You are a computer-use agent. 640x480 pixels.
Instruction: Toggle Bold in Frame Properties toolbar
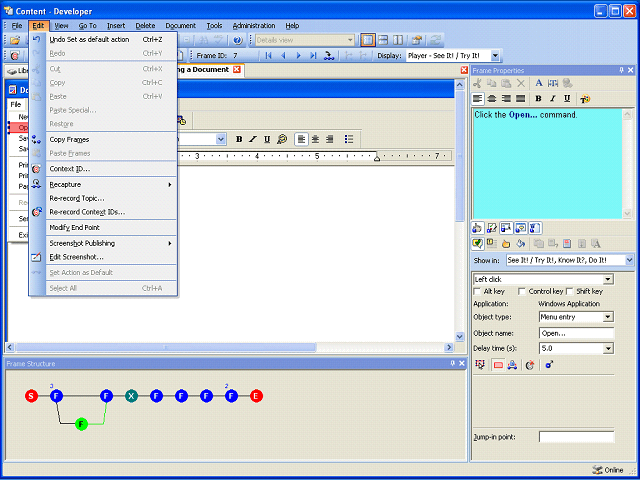tap(538, 98)
